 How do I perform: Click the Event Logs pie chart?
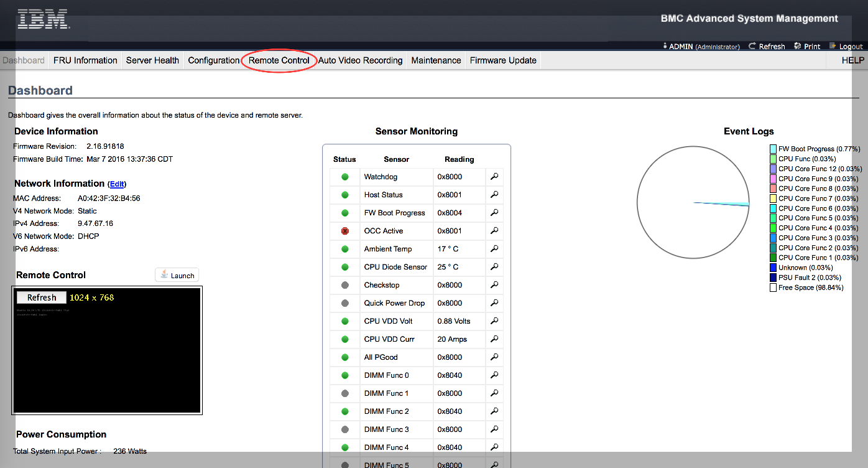pyautogui.click(x=693, y=202)
